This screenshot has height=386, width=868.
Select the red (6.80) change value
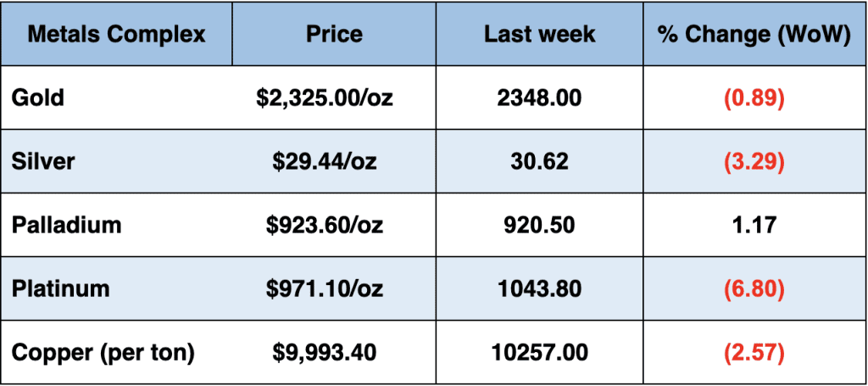click(754, 288)
